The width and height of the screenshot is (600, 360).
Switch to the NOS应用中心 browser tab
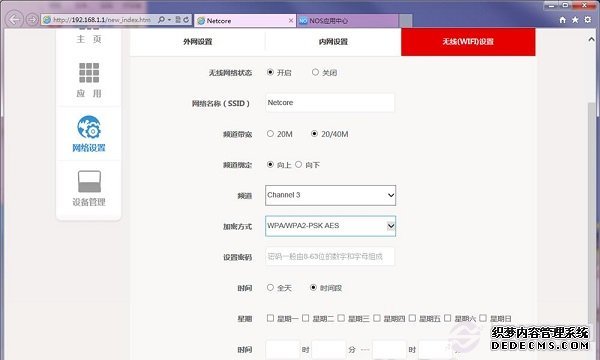pyautogui.click(x=347, y=21)
